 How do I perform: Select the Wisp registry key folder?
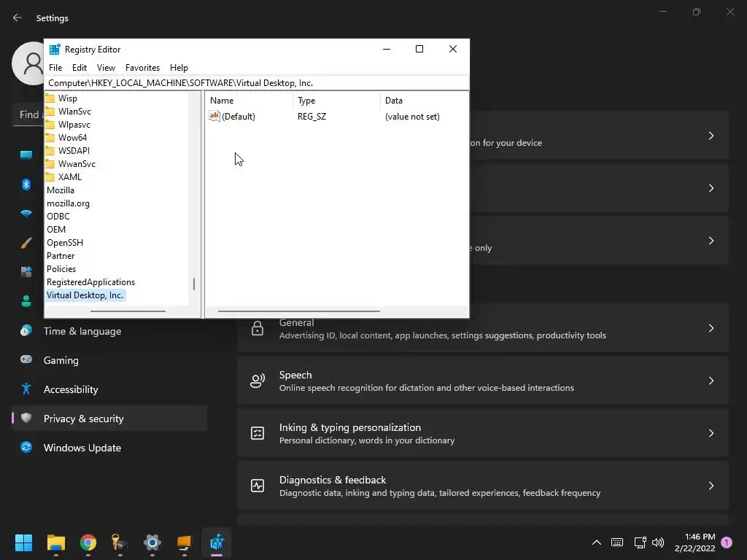pyautogui.click(x=68, y=98)
